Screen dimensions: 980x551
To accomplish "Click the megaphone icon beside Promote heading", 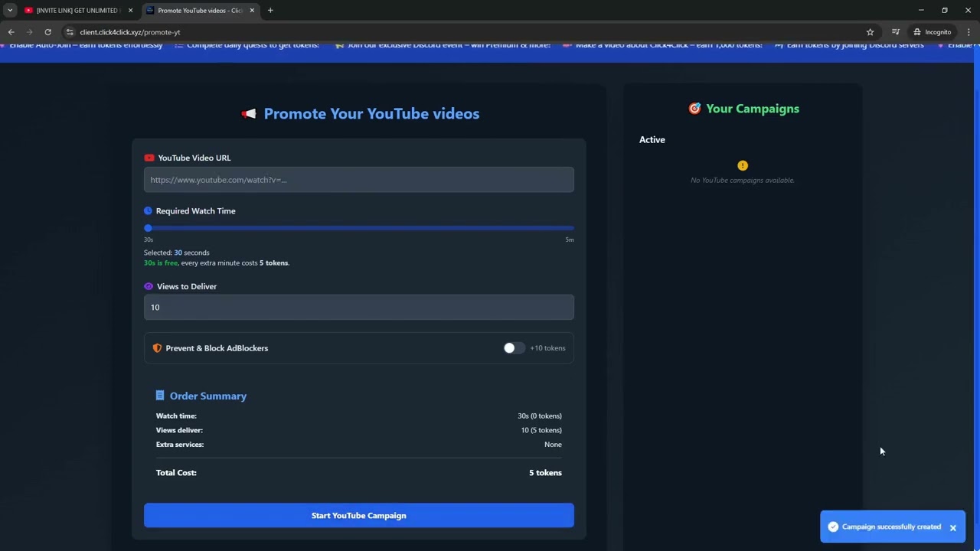I will coord(249,114).
